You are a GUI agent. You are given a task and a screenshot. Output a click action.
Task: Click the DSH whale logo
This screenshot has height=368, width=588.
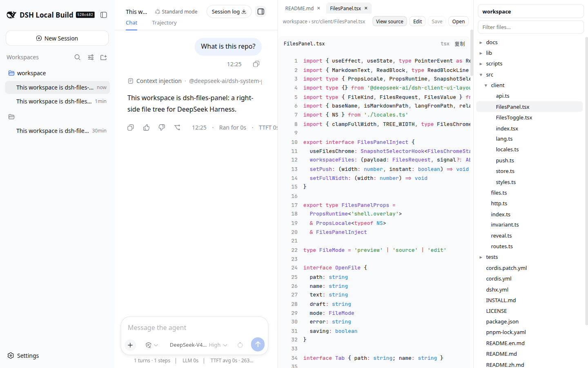coord(11,15)
